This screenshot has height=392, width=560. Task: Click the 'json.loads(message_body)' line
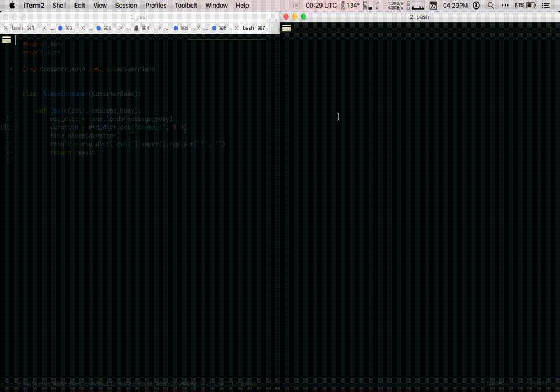tap(111, 119)
